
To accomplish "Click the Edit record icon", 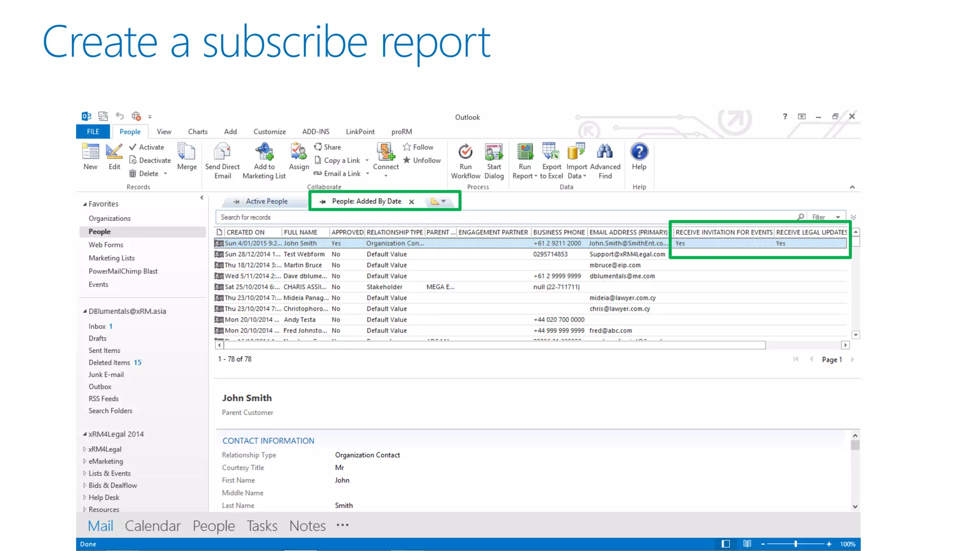I will coord(114,152).
